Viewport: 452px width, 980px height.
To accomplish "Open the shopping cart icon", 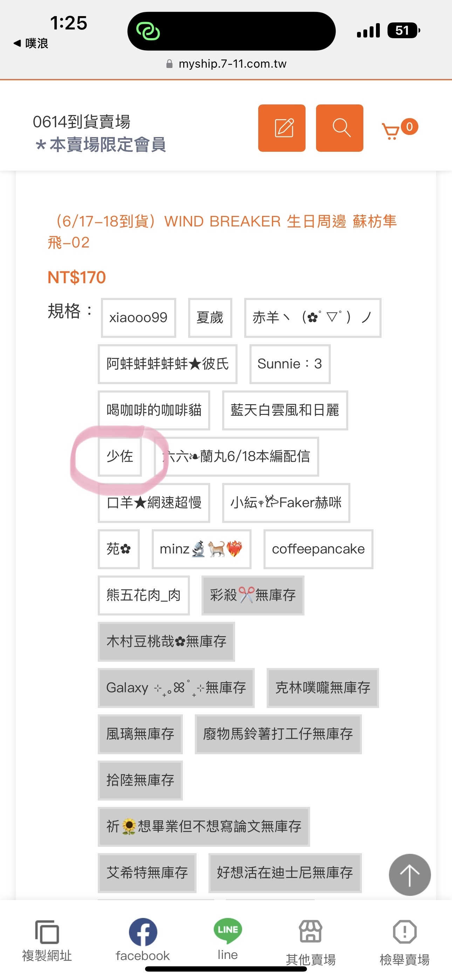I will coord(399,129).
